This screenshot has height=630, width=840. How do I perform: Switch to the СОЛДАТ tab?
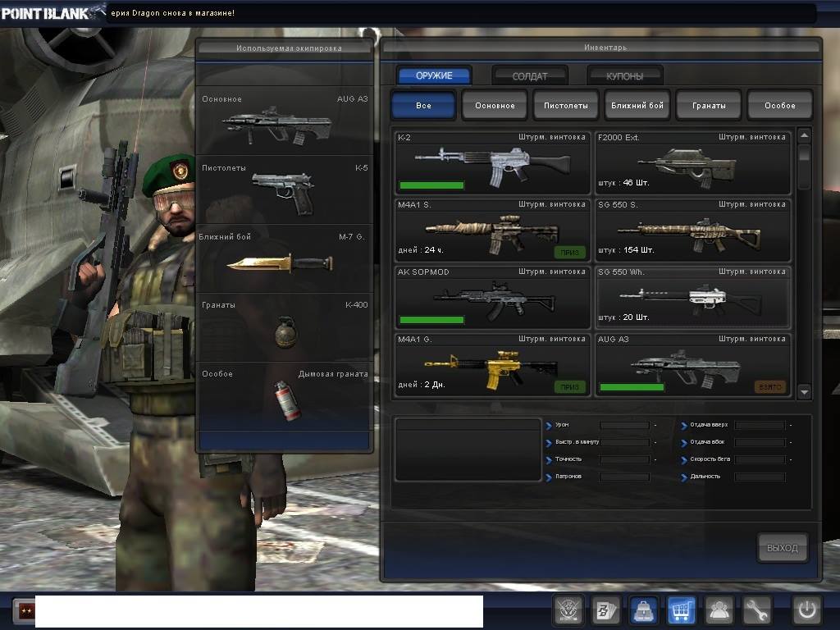click(530, 75)
